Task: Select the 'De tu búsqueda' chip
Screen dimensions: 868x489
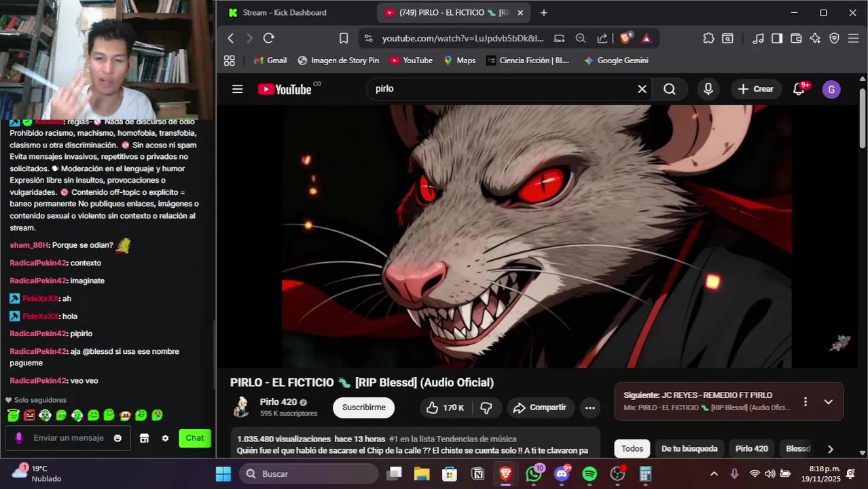Action: pyautogui.click(x=689, y=449)
